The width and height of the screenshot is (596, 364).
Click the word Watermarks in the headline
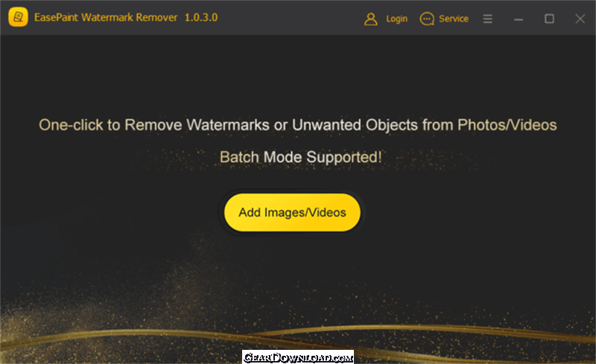pos(228,125)
